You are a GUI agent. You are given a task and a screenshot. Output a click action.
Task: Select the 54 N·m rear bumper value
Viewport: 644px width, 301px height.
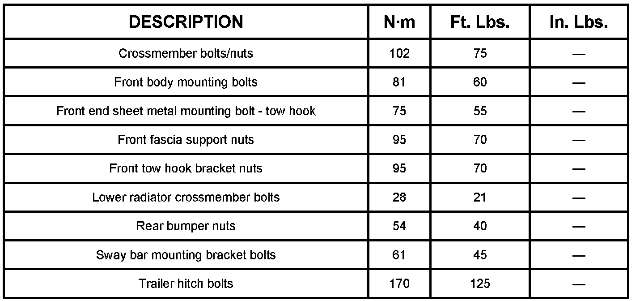tap(399, 226)
